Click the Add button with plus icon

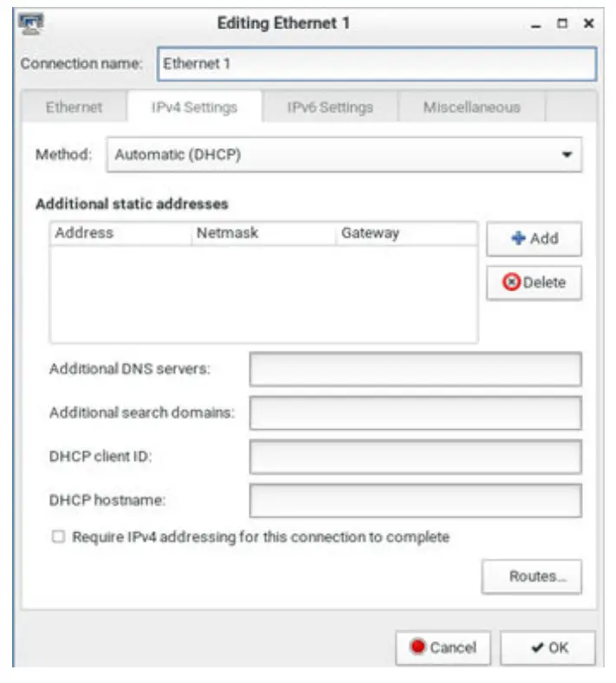click(534, 238)
